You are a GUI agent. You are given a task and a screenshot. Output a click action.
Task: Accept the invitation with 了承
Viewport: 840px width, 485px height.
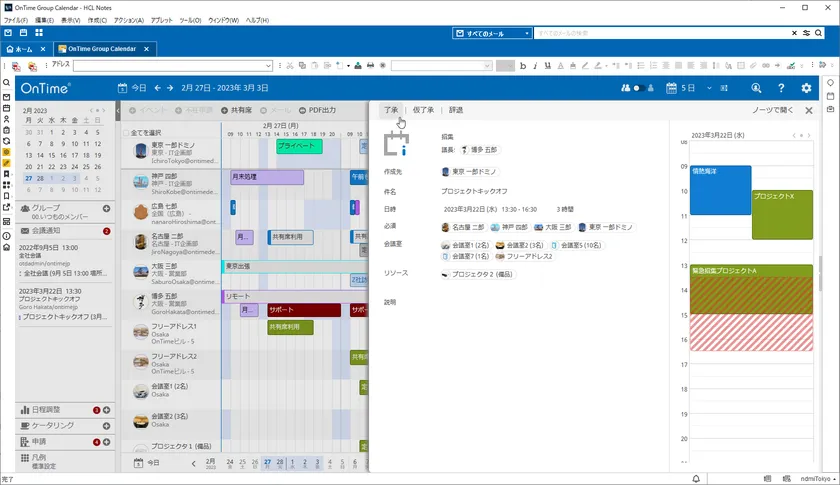tap(391, 110)
